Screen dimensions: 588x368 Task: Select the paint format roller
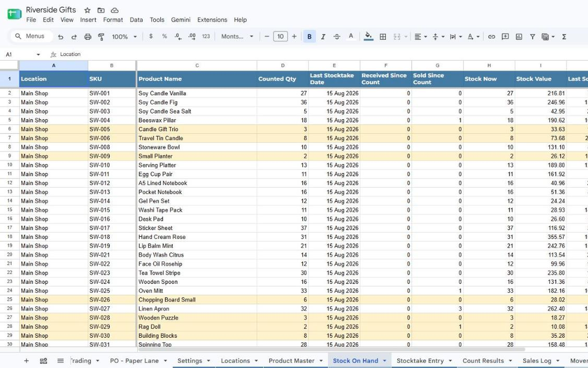[101, 37]
